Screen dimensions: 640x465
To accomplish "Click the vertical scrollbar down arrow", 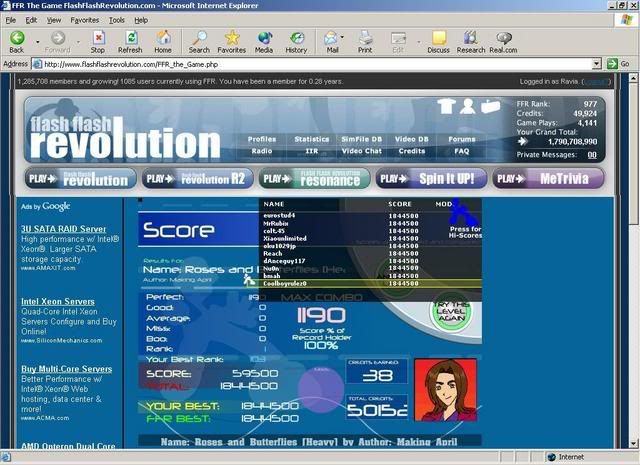I will click(x=632, y=442).
